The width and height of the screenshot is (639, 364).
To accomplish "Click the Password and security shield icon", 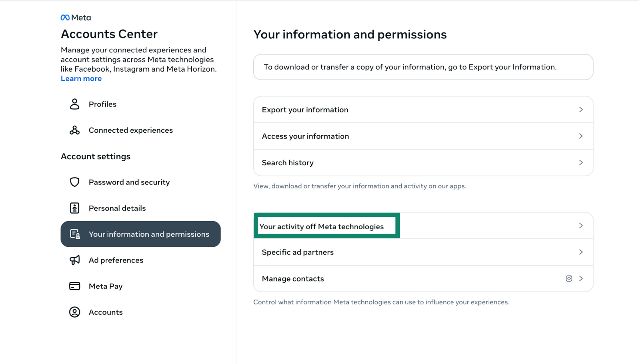I will click(x=74, y=182).
